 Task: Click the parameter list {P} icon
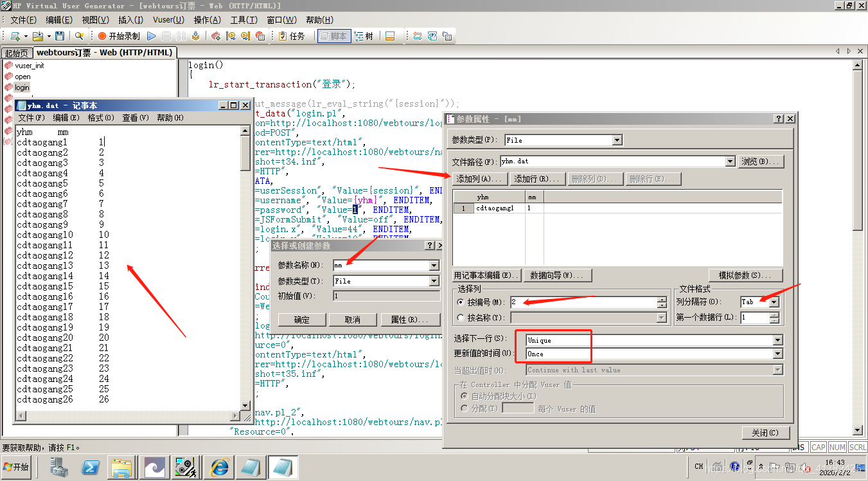point(432,36)
